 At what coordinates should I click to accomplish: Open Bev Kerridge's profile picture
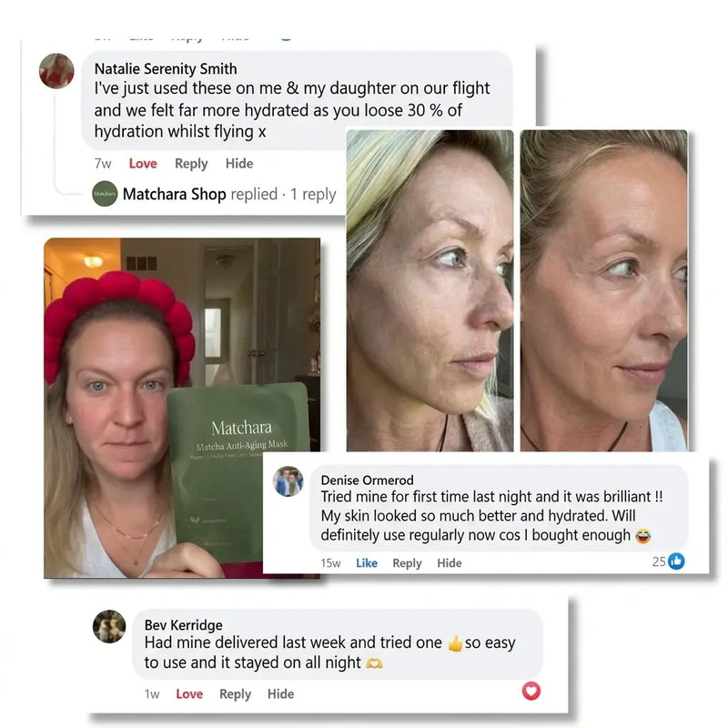(x=109, y=626)
